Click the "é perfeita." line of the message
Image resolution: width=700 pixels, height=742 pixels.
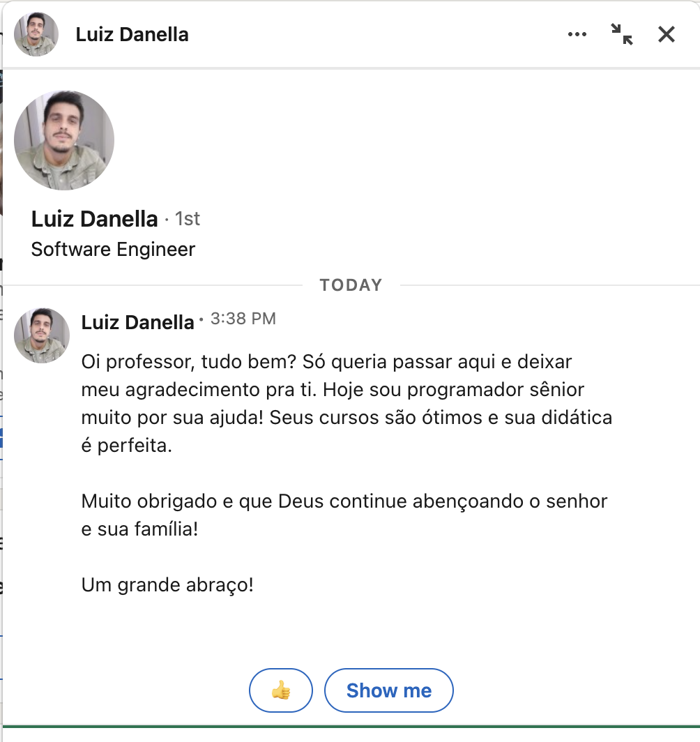click(126, 446)
